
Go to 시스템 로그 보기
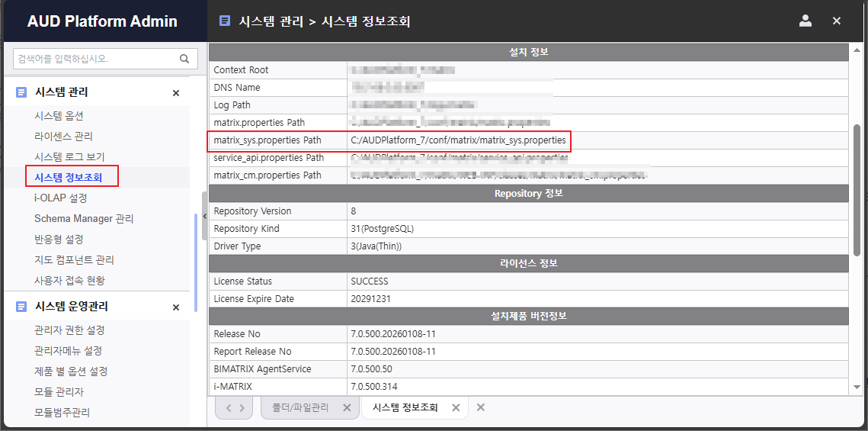[69, 157]
